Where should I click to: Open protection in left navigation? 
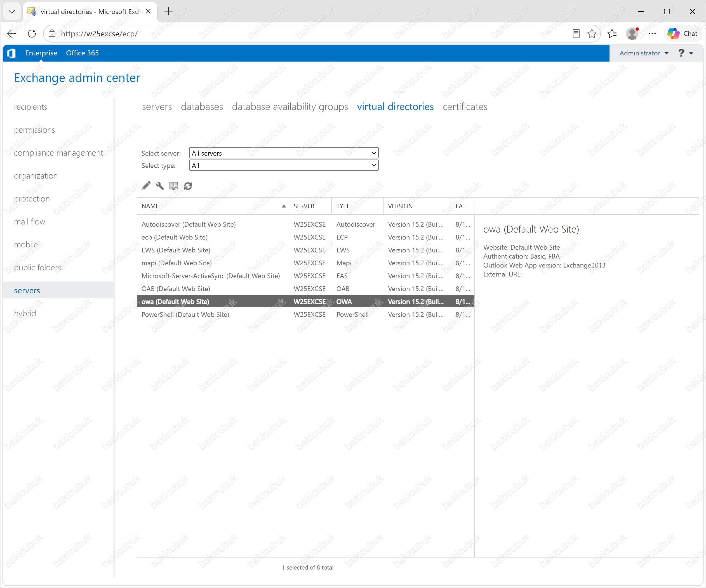pos(32,198)
